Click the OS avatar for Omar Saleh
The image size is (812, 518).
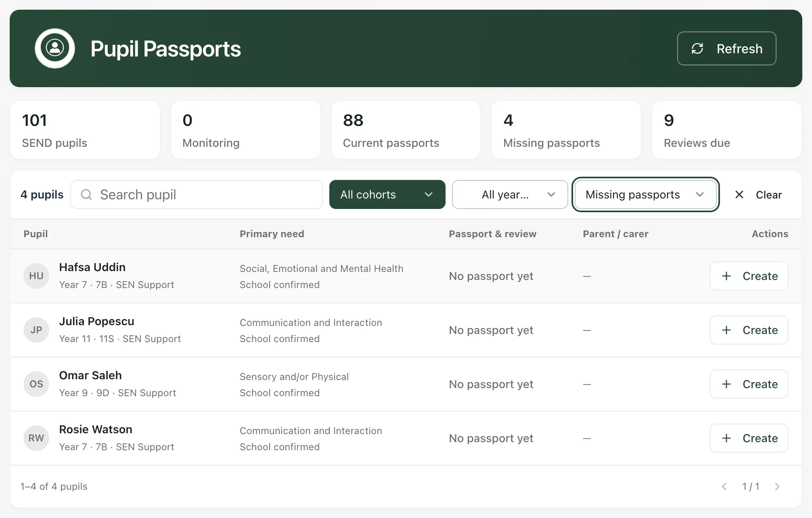click(x=36, y=384)
